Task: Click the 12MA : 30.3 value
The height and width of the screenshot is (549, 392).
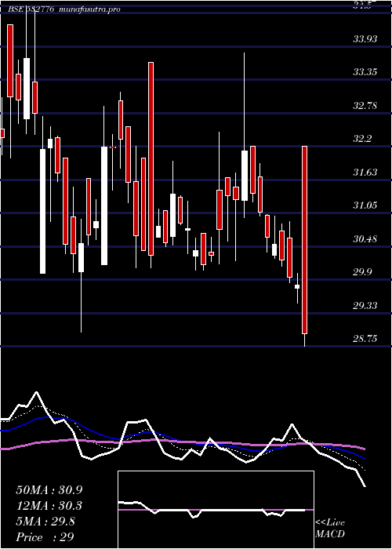Action: [49, 506]
